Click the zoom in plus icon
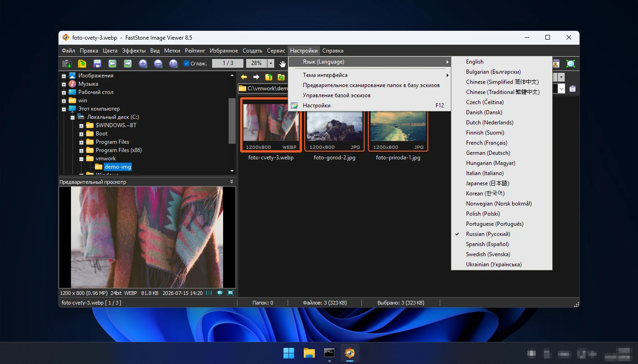The image size is (638, 364). click(x=143, y=64)
